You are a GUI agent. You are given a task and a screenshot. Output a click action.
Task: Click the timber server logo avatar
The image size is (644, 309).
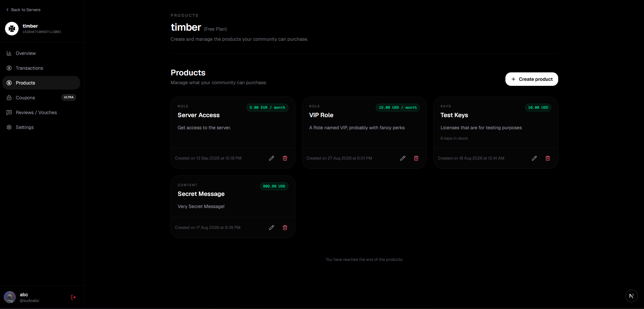click(x=12, y=29)
